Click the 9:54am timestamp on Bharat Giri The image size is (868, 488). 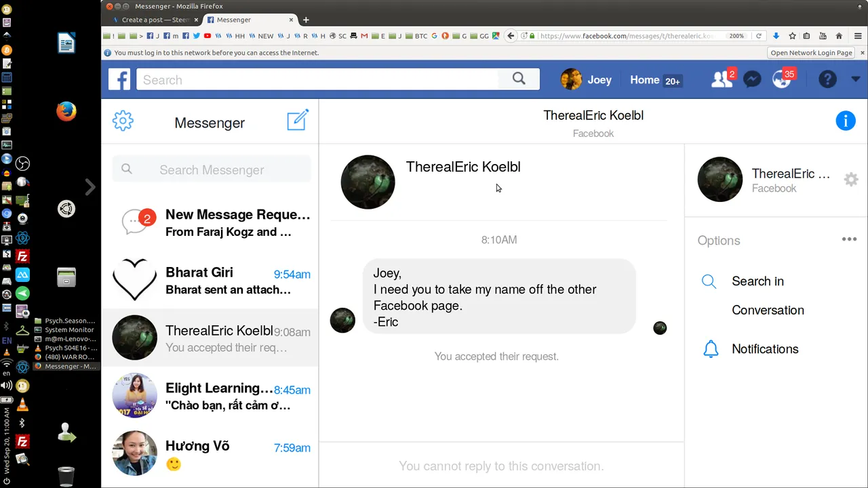tap(292, 274)
